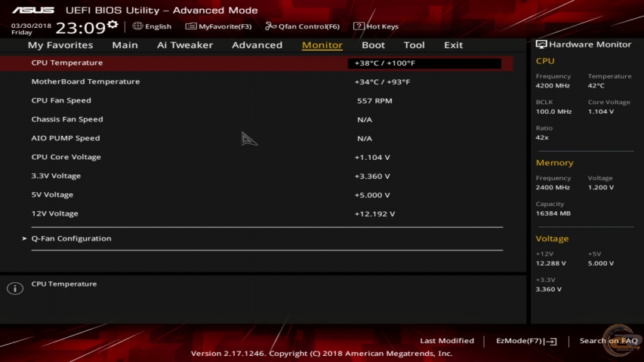The width and height of the screenshot is (644, 362).
Task: Open the MyFavorite(F3) list icon
Action: click(x=191, y=26)
